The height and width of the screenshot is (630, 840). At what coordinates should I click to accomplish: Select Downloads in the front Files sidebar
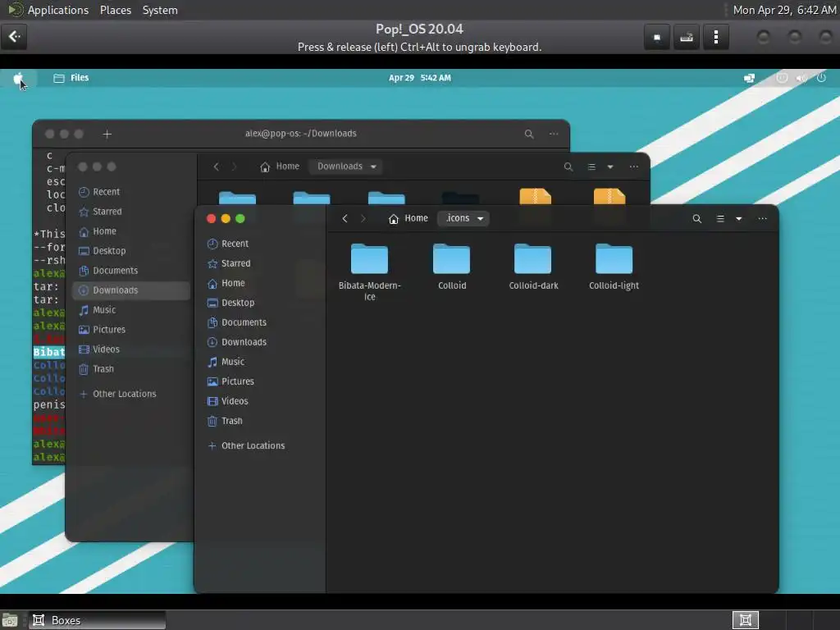259,342
